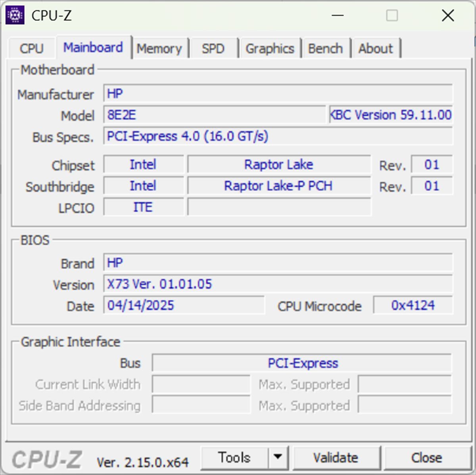476x475 pixels.
Task: Close the window using title bar X
Action: [x=448, y=15]
